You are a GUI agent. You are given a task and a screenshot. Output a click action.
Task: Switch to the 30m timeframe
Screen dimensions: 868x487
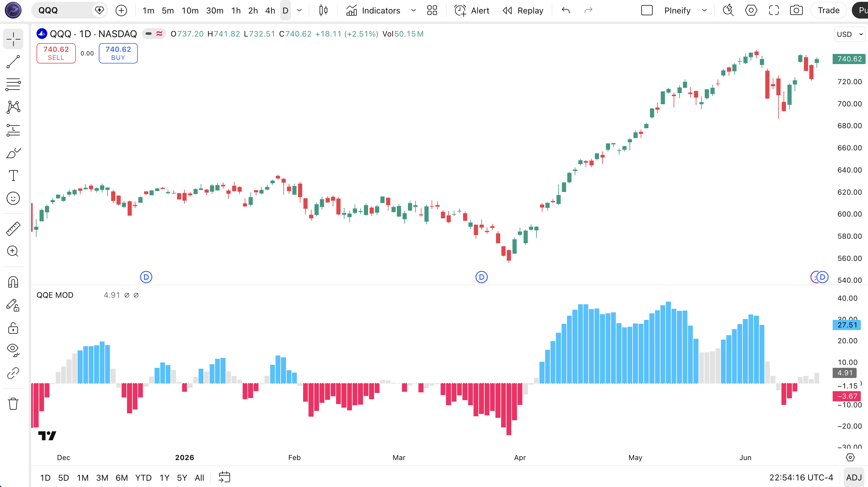point(215,10)
